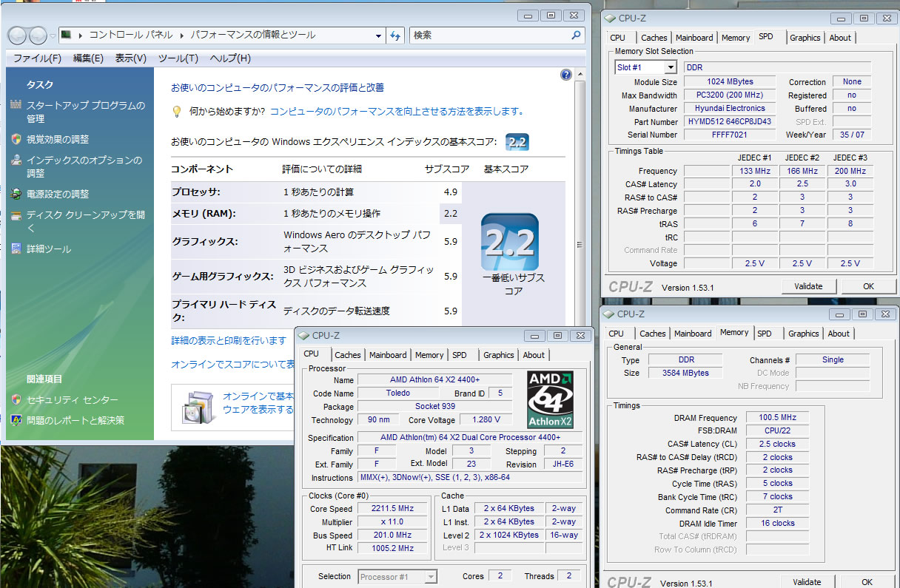Click the power settings task icon
The height and width of the screenshot is (588, 900).
pyautogui.click(x=16, y=194)
